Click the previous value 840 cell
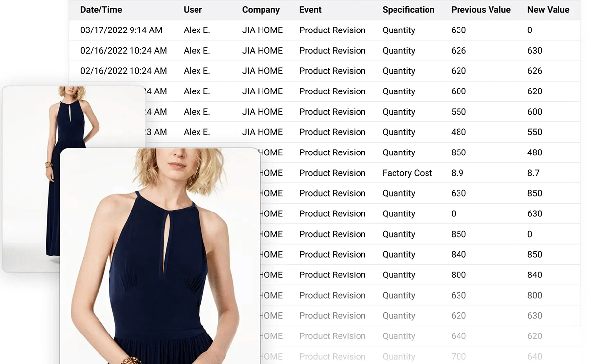The height and width of the screenshot is (364, 591). point(459,255)
